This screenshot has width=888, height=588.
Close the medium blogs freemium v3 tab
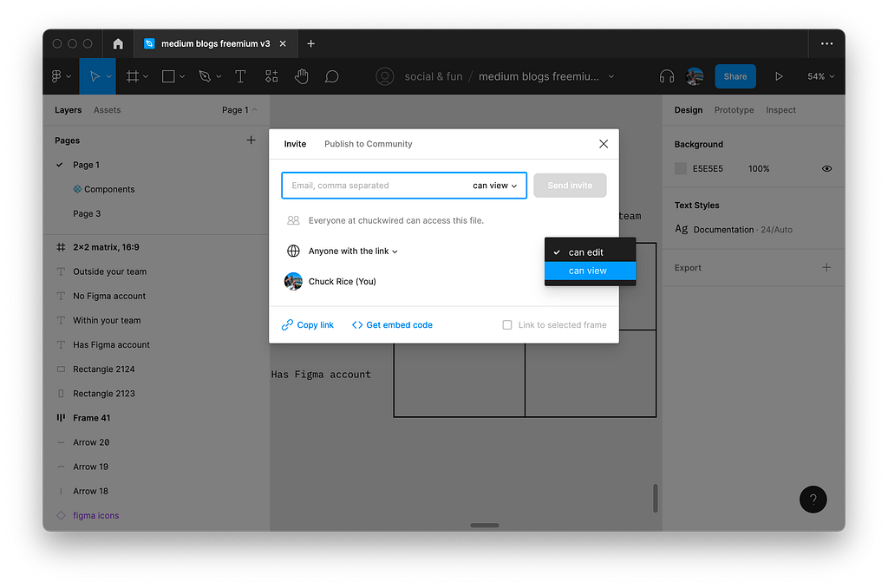tap(283, 43)
